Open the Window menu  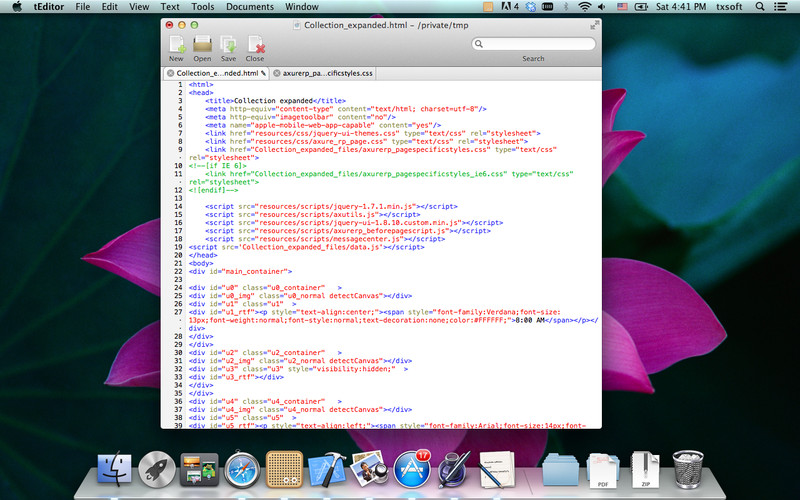[302, 7]
